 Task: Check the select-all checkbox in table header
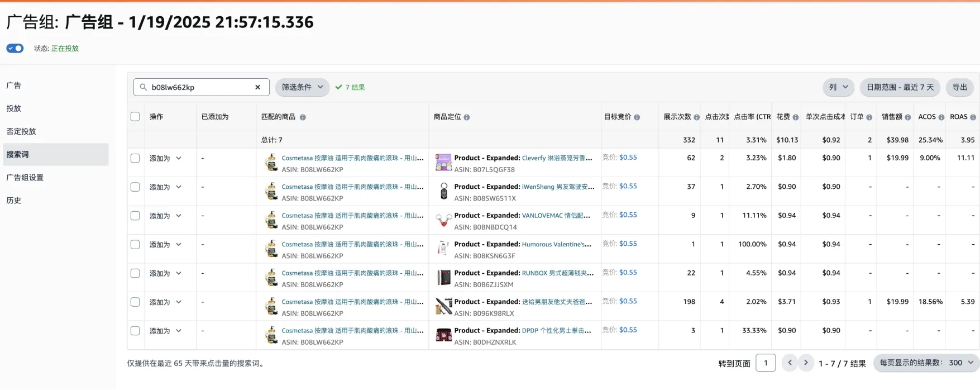[x=135, y=117]
